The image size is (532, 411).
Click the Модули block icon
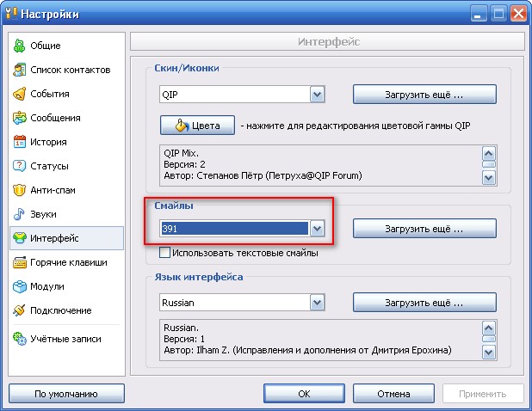click(x=19, y=286)
